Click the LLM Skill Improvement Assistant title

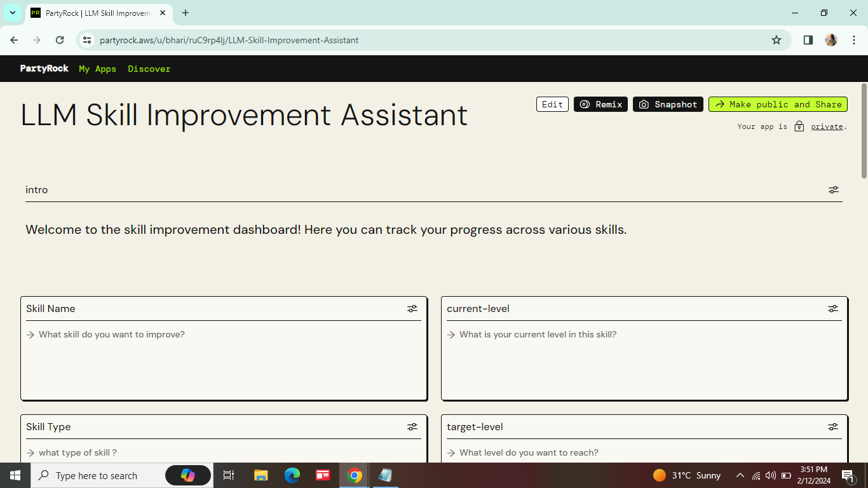pyautogui.click(x=244, y=115)
